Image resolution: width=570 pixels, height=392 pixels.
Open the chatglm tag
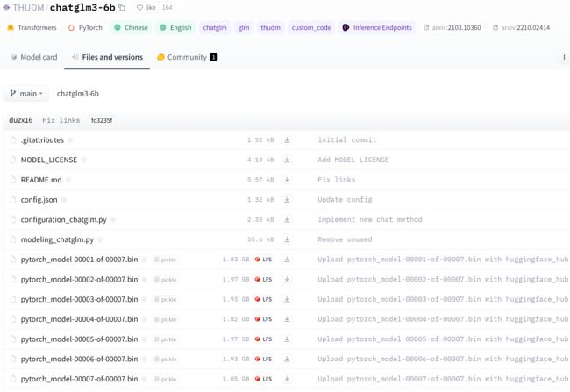point(215,28)
